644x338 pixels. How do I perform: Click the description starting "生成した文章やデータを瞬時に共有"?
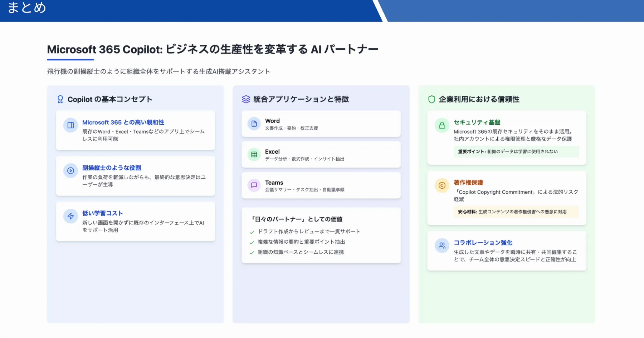[515, 256]
